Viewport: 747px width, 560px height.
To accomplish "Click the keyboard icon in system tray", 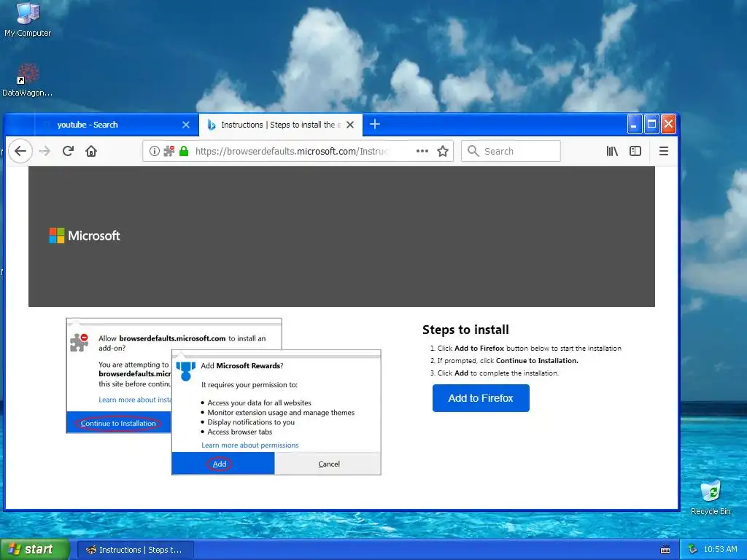I will 665,550.
